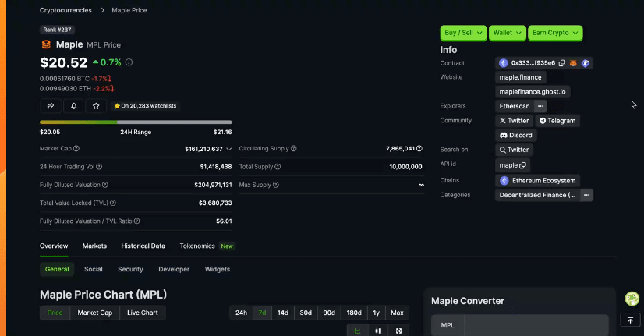Open the Buy / Sell dropdown
644x336 pixels.
[x=463, y=33]
